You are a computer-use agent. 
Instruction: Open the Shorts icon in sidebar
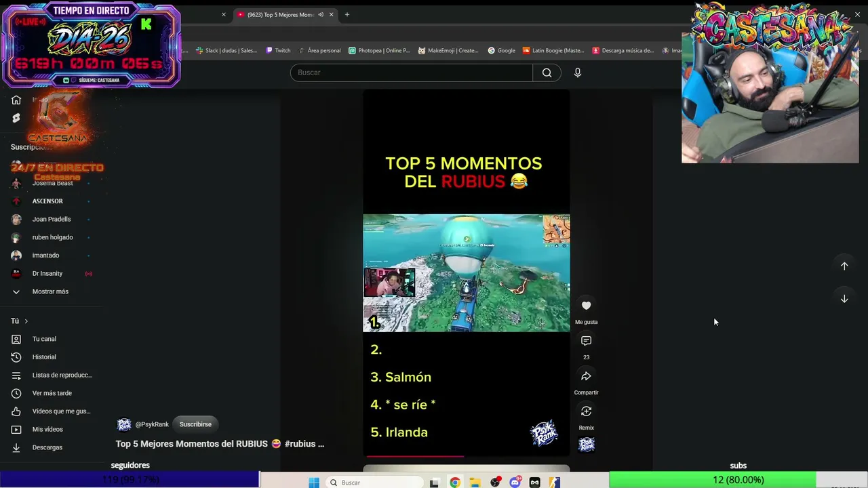pos(16,118)
